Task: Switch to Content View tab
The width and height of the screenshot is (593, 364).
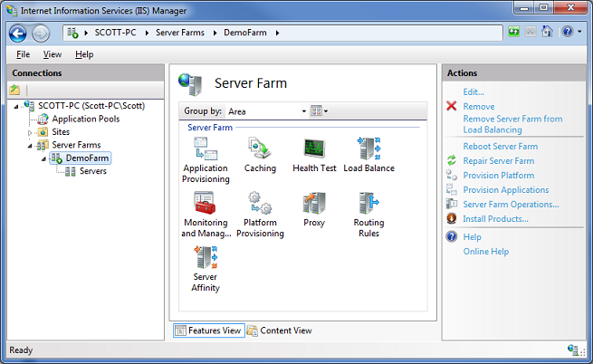Action: click(x=280, y=330)
